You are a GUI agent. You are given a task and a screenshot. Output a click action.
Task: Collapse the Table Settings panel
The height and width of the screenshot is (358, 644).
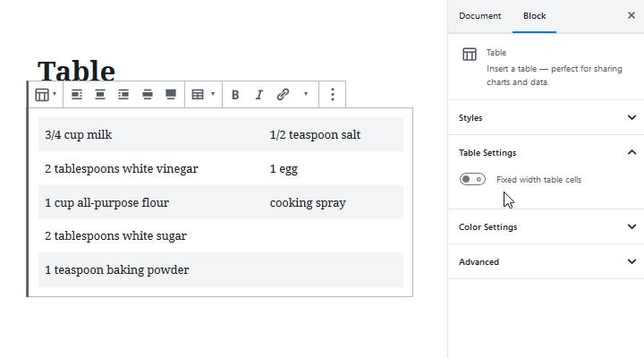click(x=545, y=152)
